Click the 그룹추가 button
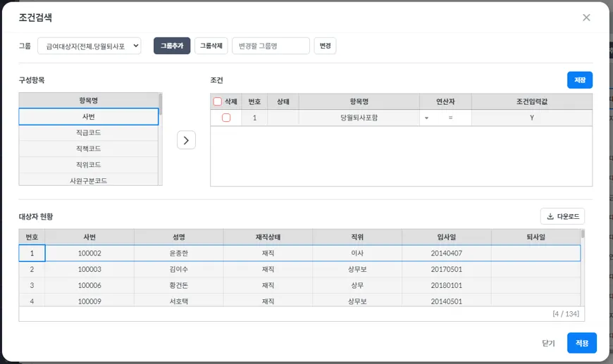 pos(172,46)
